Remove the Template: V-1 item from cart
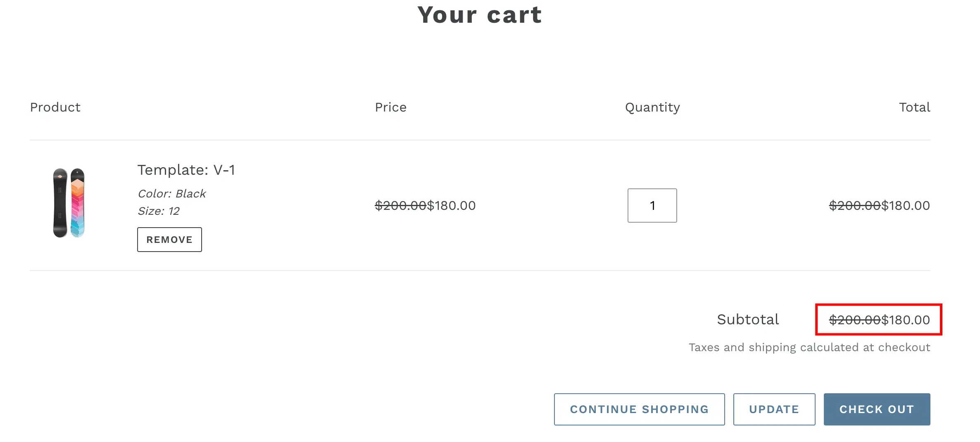The width and height of the screenshot is (980, 442). [x=169, y=240]
